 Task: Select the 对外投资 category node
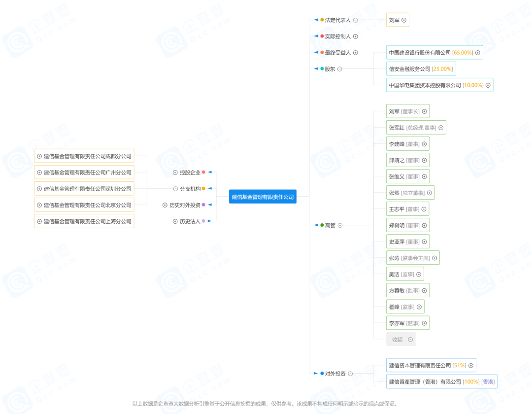tap(335, 374)
